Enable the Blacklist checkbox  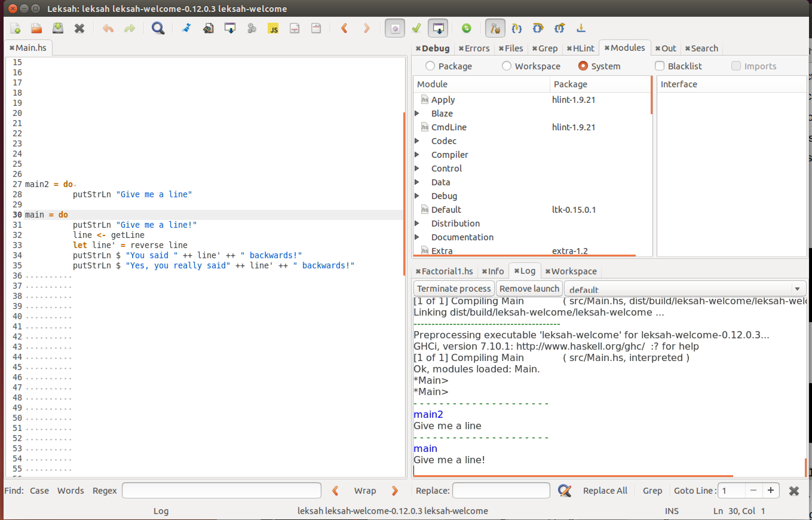tap(659, 66)
